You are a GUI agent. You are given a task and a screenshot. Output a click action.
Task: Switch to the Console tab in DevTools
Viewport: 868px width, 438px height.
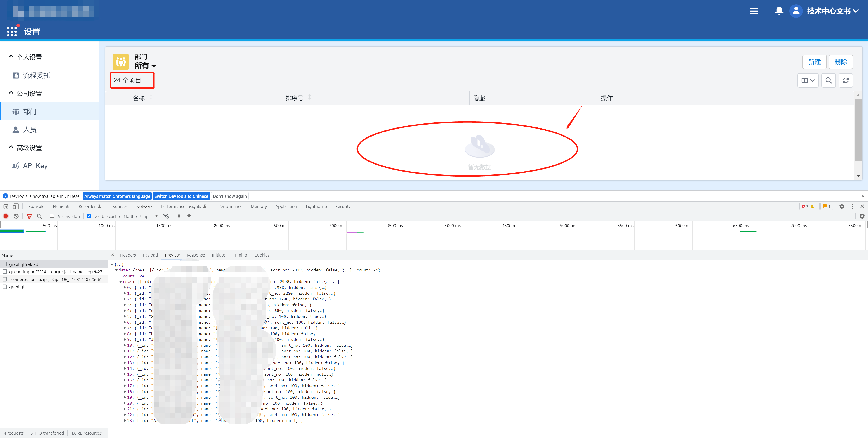tap(36, 206)
